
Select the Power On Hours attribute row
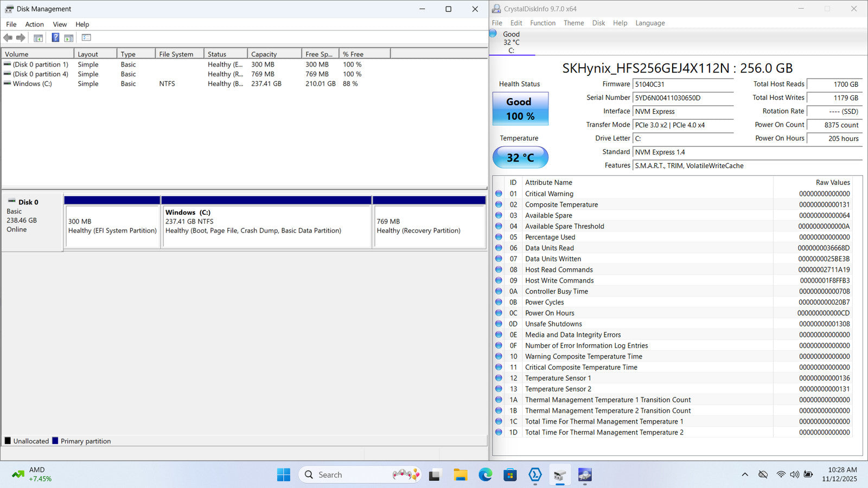point(550,313)
